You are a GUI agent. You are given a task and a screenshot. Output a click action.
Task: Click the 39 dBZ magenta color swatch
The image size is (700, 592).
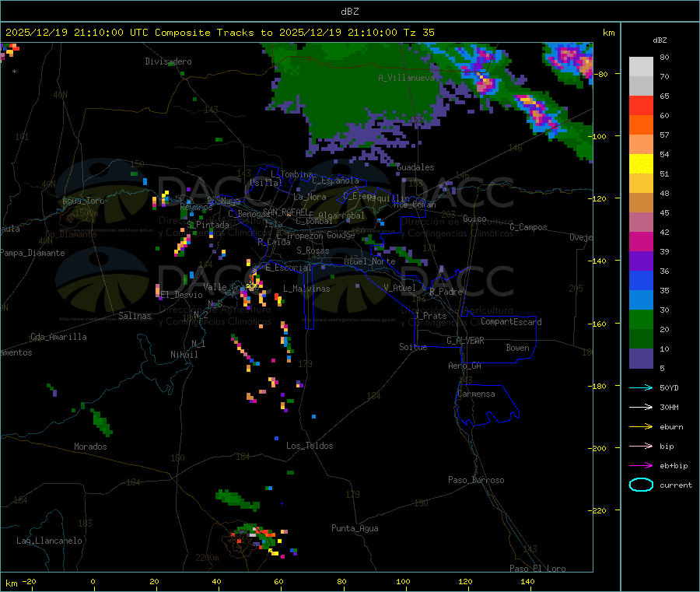[x=641, y=241]
